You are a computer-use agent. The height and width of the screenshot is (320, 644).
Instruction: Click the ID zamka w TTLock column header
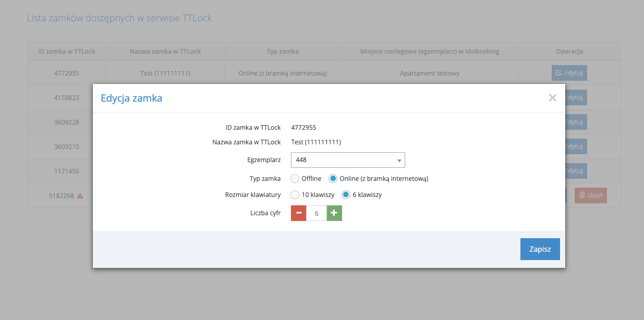tap(66, 52)
